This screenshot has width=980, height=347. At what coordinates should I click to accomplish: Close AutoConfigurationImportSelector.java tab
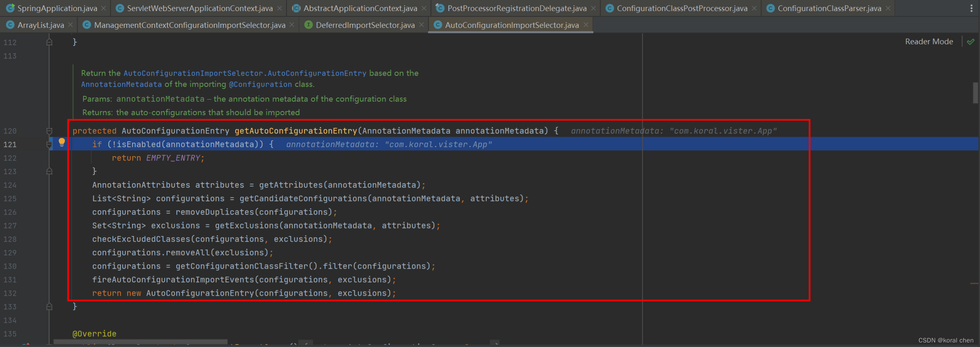(586, 25)
